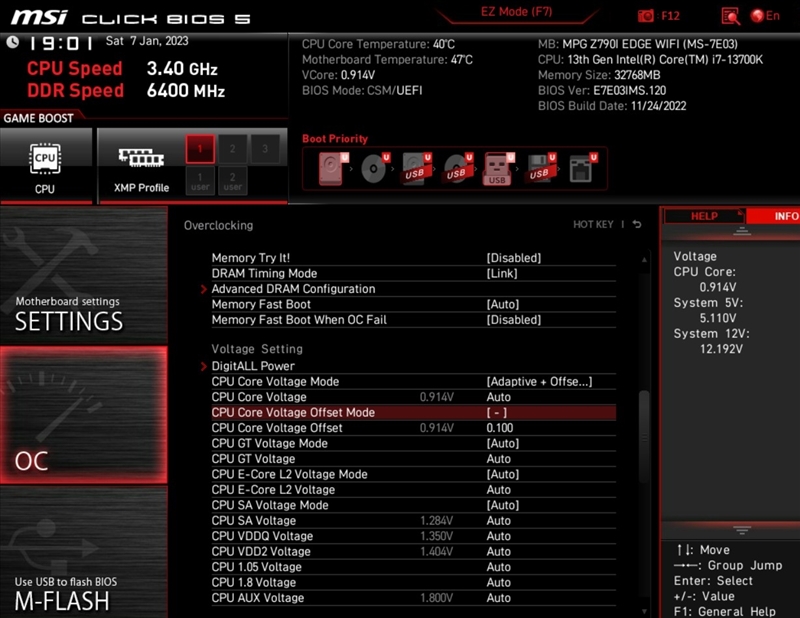Click the Overclocking page title
This screenshot has width=800, height=618.
(218, 226)
